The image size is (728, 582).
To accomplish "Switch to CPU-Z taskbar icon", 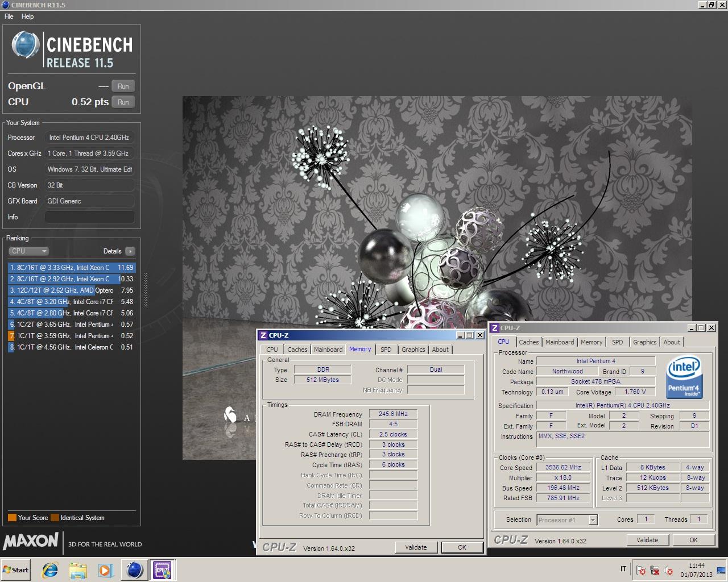I will pyautogui.click(x=163, y=570).
